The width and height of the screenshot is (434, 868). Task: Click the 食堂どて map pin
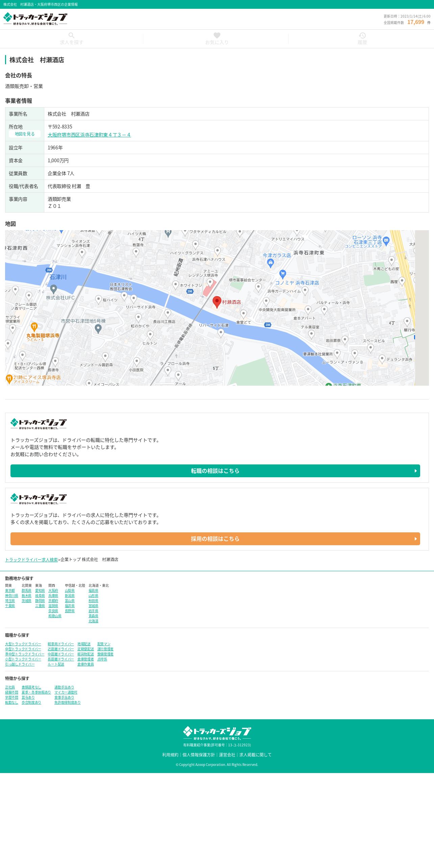click(x=243, y=314)
